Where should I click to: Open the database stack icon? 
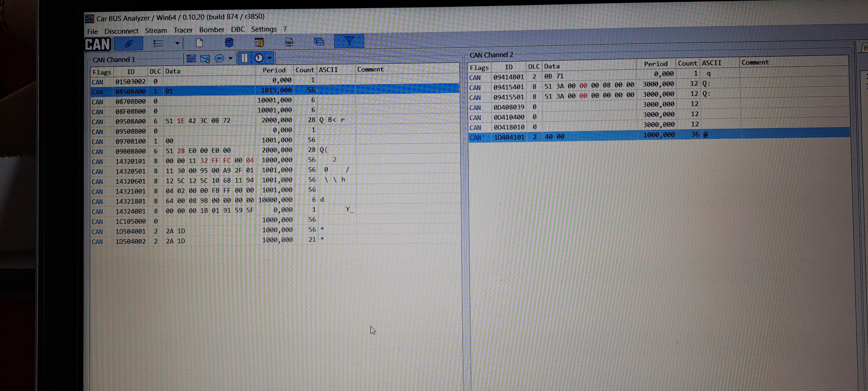pos(229,43)
